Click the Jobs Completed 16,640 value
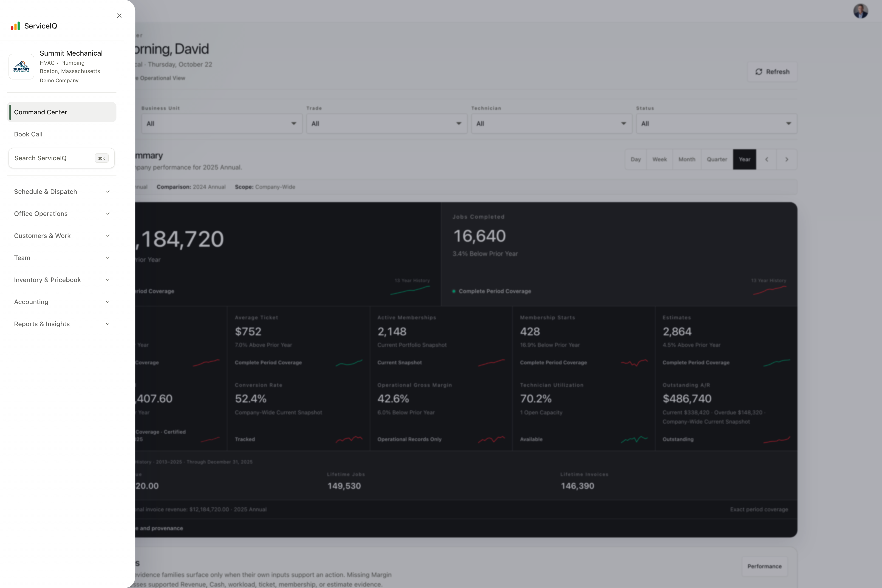Viewport: 882px width, 588px height. click(x=480, y=236)
